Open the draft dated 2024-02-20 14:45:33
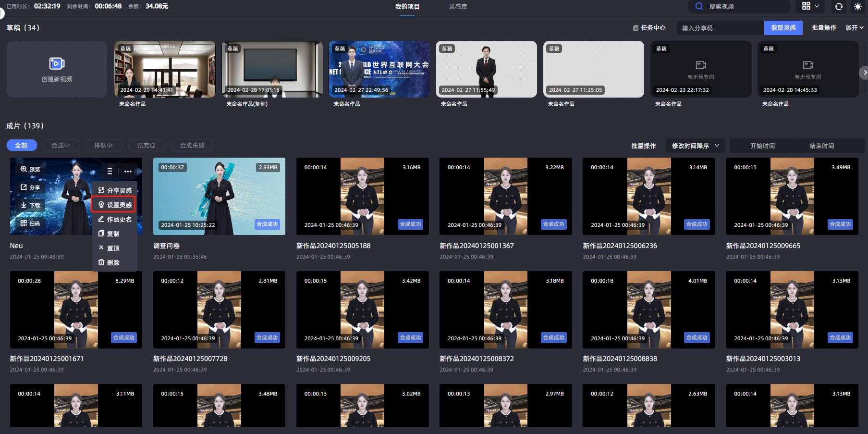 [x=808, y=69]
